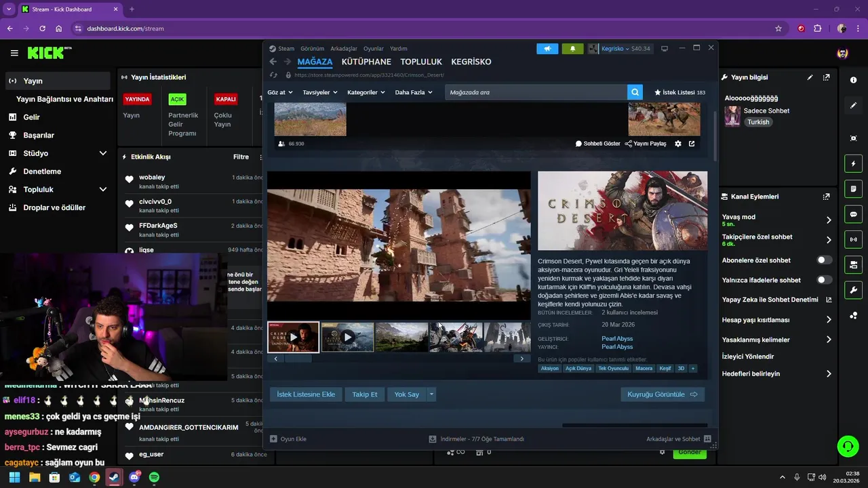Open Yasaklanmış kelimeler options
This screenshot has width=868, height=488.
(829, 340)
